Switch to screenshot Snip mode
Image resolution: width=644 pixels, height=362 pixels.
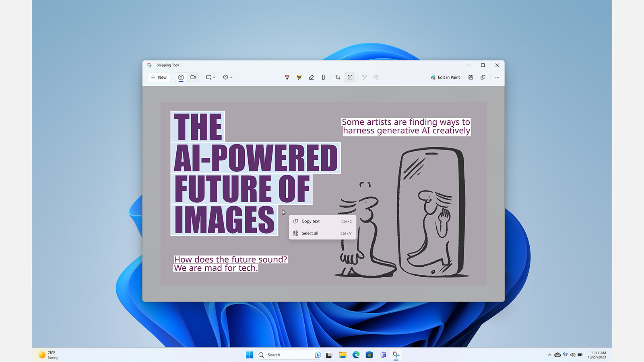coord(181,77)
